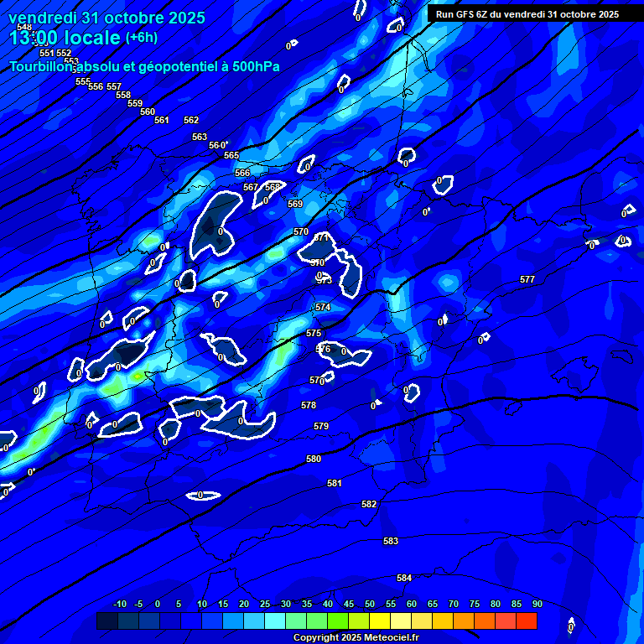Select the 569 contour label
This screenshot has height=644, width=644.
[x=295, y=204]
